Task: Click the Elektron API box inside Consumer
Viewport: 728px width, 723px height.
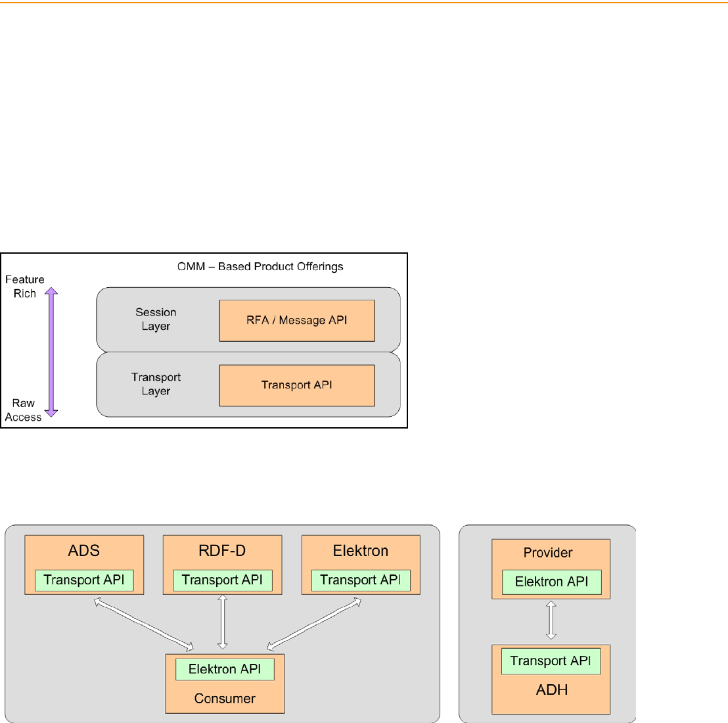Action: click(225, 669)
